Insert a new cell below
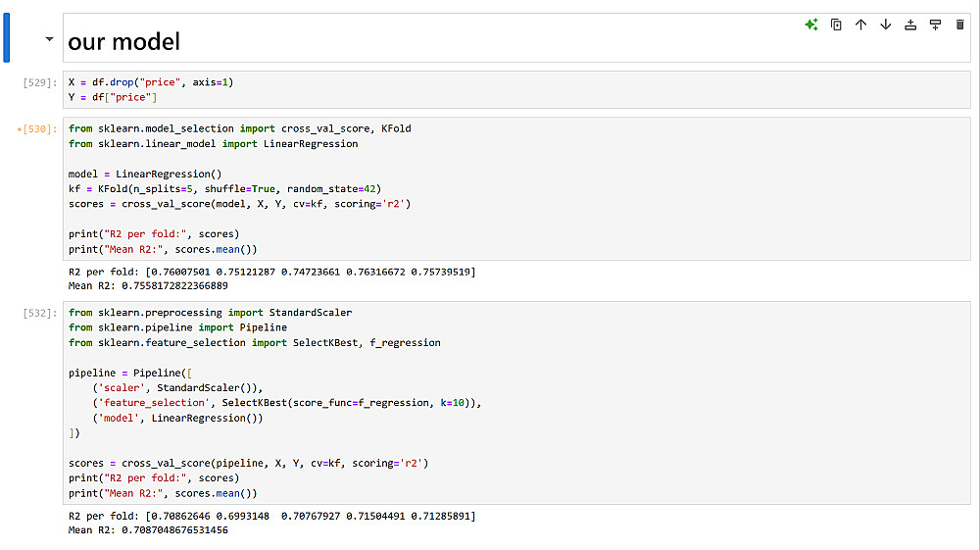Image resolution: width=980 pixels, height=550 pixels. pos(935,25)
